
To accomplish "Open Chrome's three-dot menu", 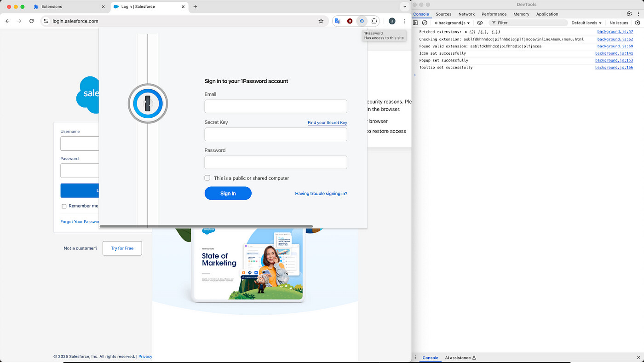I will 404,21.
